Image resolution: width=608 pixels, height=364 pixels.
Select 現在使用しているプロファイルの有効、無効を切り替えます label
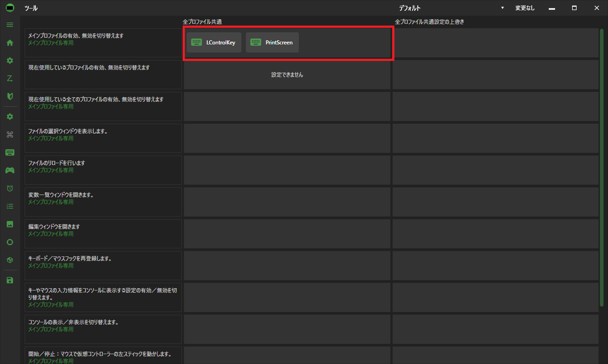pyautogui.click(x=103, y=74)
